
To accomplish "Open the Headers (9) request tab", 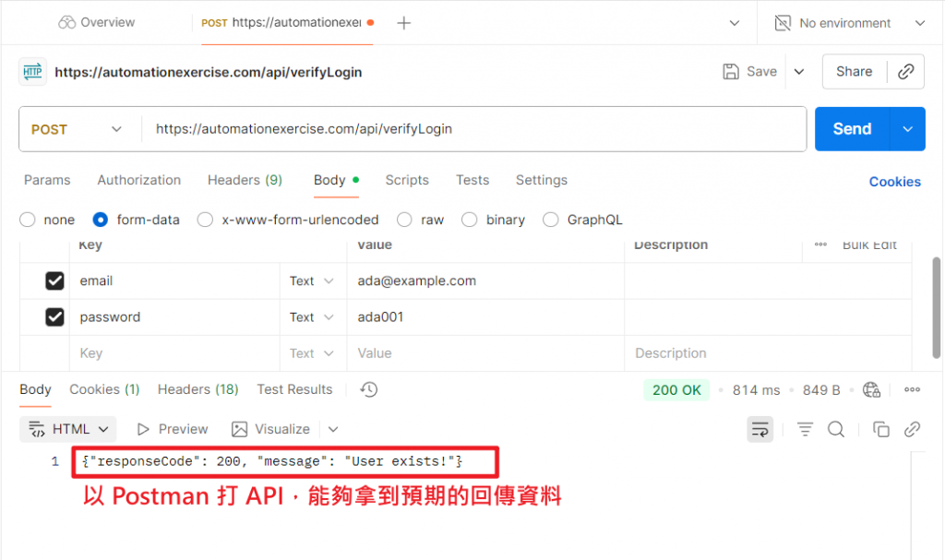I will click(245, 180).
